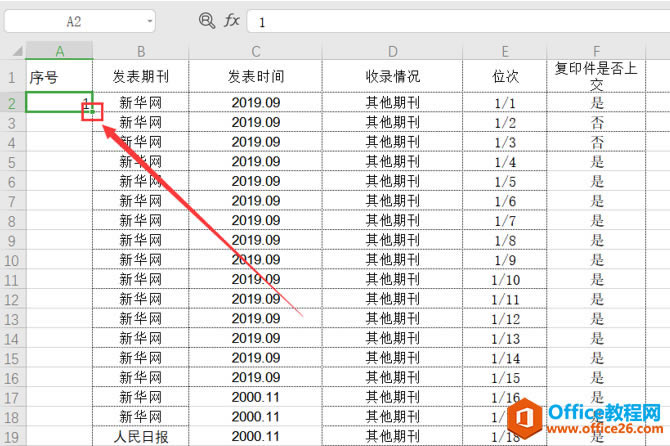
Task: Select row 10 header
Action: point(12,260)
